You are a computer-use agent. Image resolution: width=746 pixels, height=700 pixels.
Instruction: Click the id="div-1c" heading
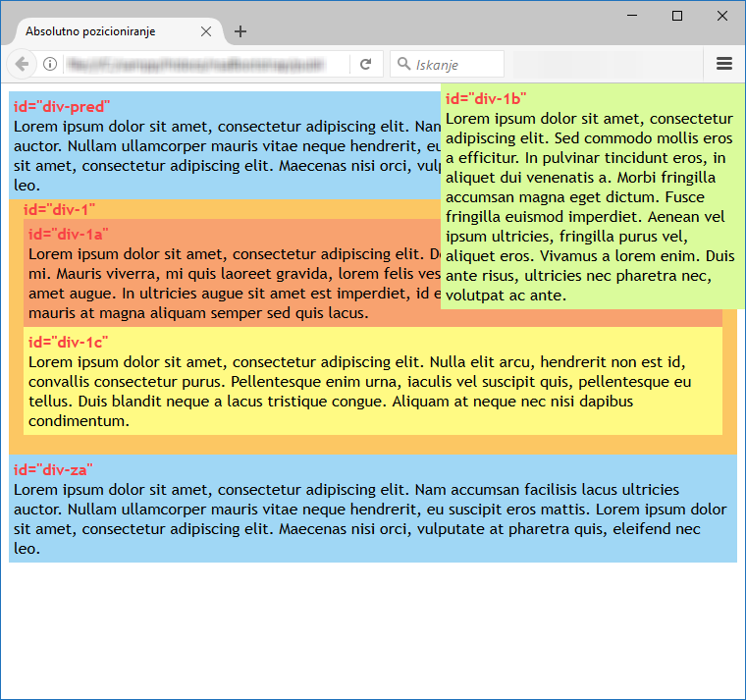click(x=68, y=343)
